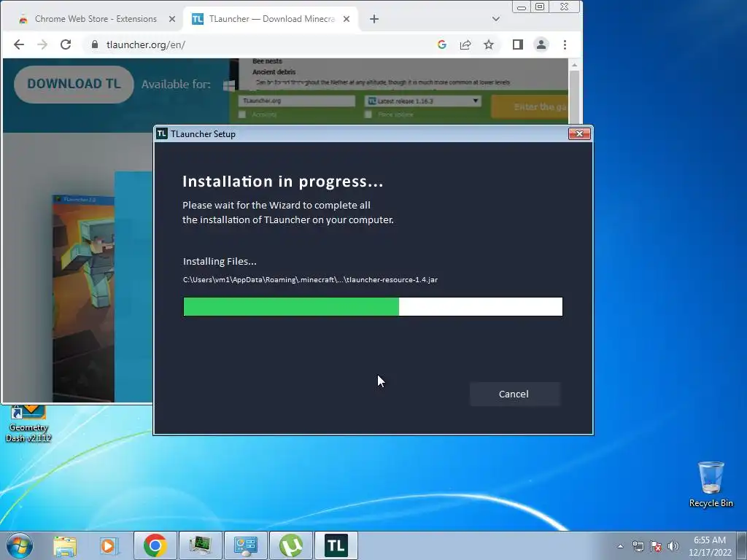Close the Chrome Web Store tab
The image size is (747, 560).
coord(172,19)
